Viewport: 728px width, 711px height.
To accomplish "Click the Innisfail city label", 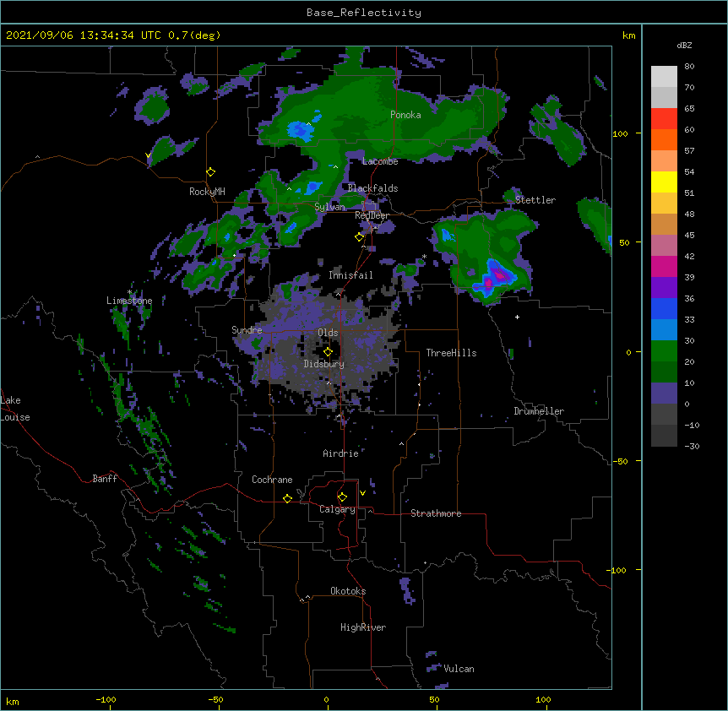I will click(350, 275).
